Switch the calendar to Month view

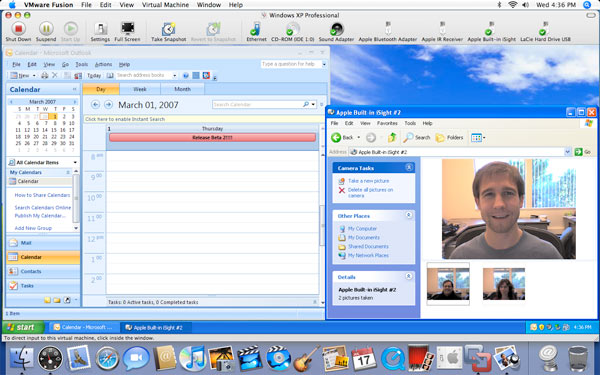point(183,89)
